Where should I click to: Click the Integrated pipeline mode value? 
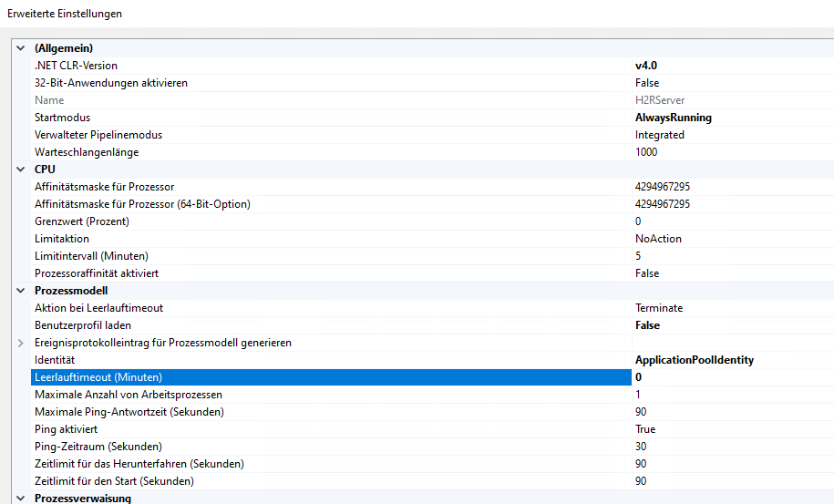click(659, 135)
